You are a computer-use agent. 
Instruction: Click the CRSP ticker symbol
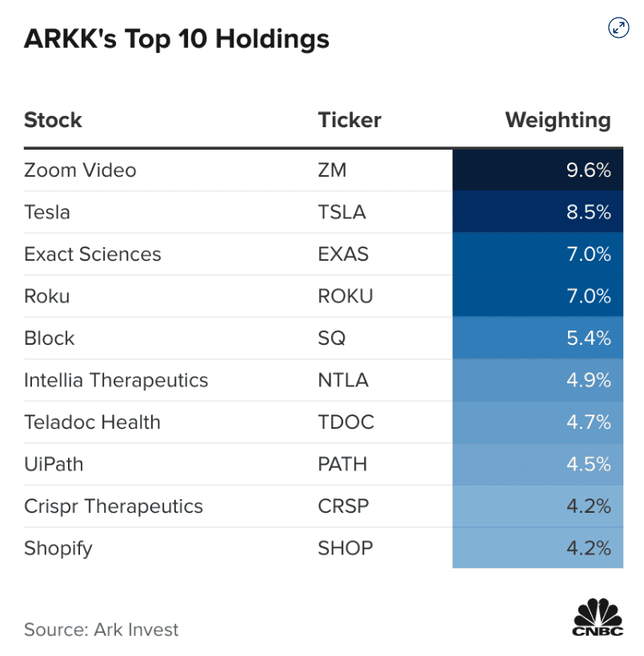[345, 506]
